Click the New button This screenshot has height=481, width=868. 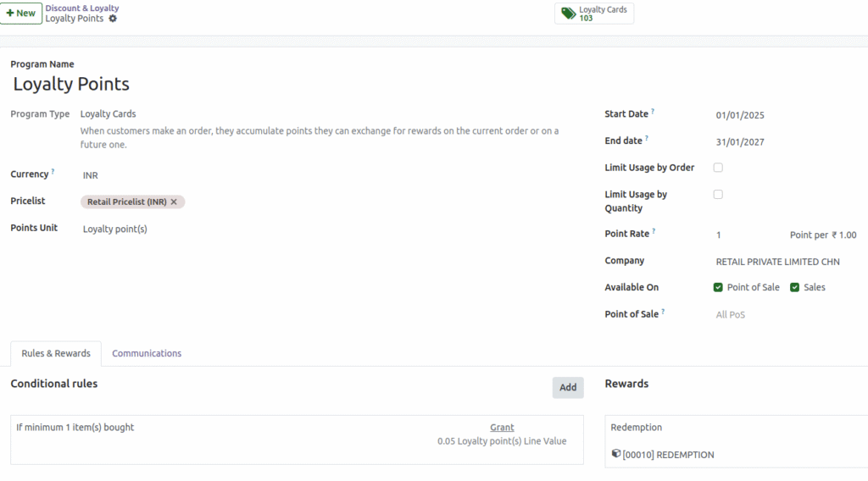[x=21, y=14]
